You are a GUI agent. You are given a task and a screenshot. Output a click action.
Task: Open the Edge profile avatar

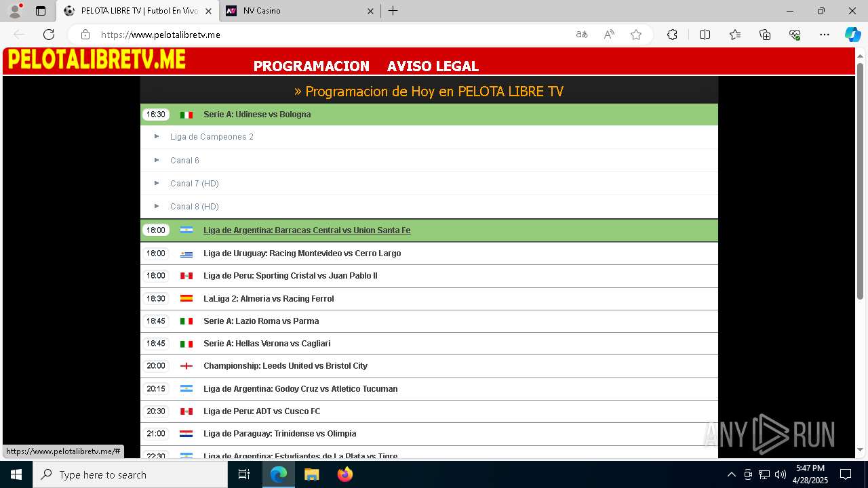[x=15, y=11]
